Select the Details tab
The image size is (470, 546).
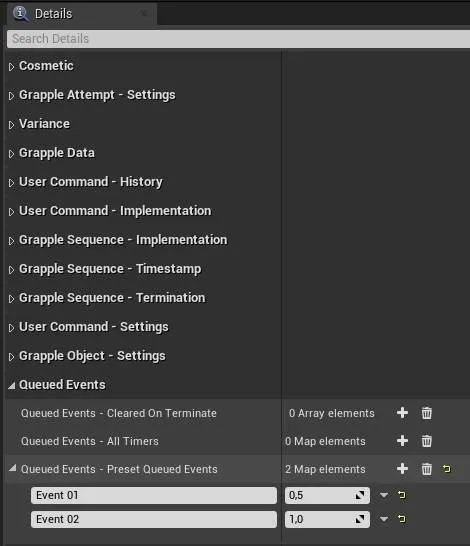coord(53,14)
